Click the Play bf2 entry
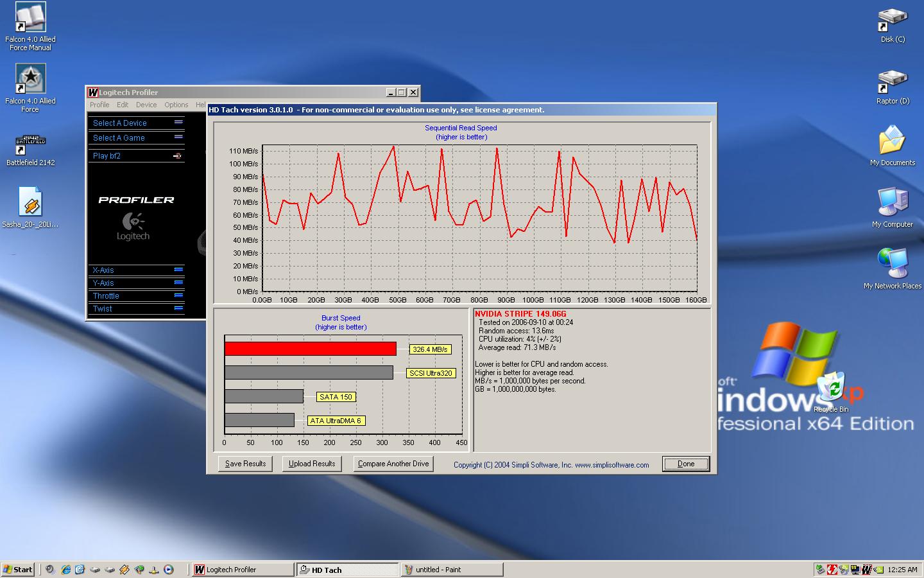The height and width of the screenshot is (578, 924). 136,155
